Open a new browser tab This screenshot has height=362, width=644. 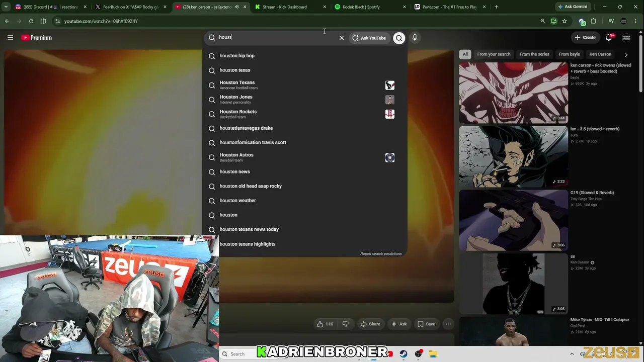(497, 7)
